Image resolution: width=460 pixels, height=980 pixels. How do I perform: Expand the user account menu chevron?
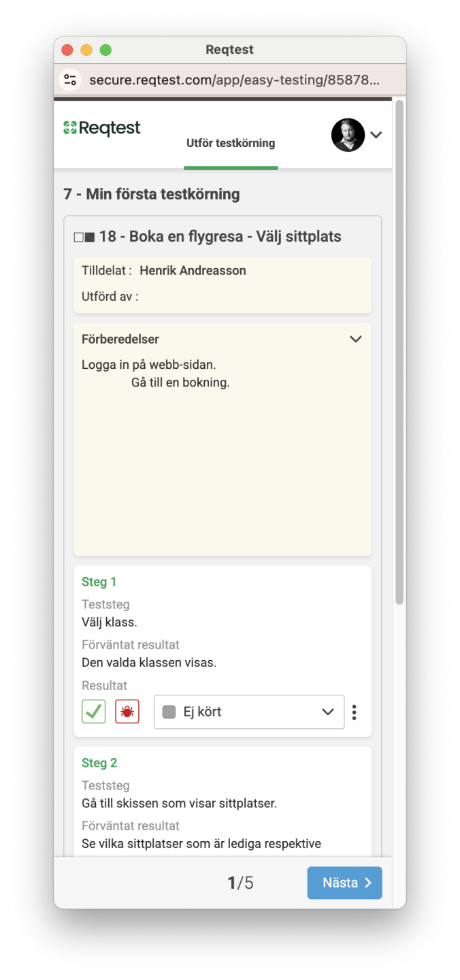376,135
